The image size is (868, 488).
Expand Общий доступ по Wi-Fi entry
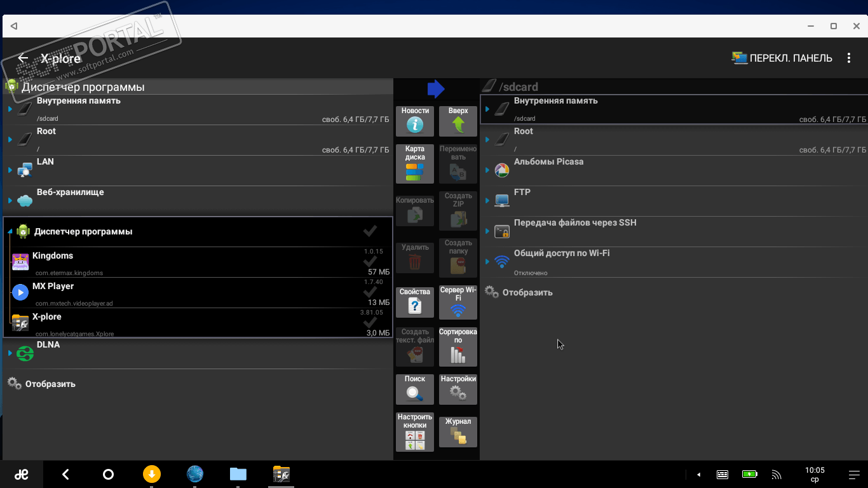tap(487, 262)
